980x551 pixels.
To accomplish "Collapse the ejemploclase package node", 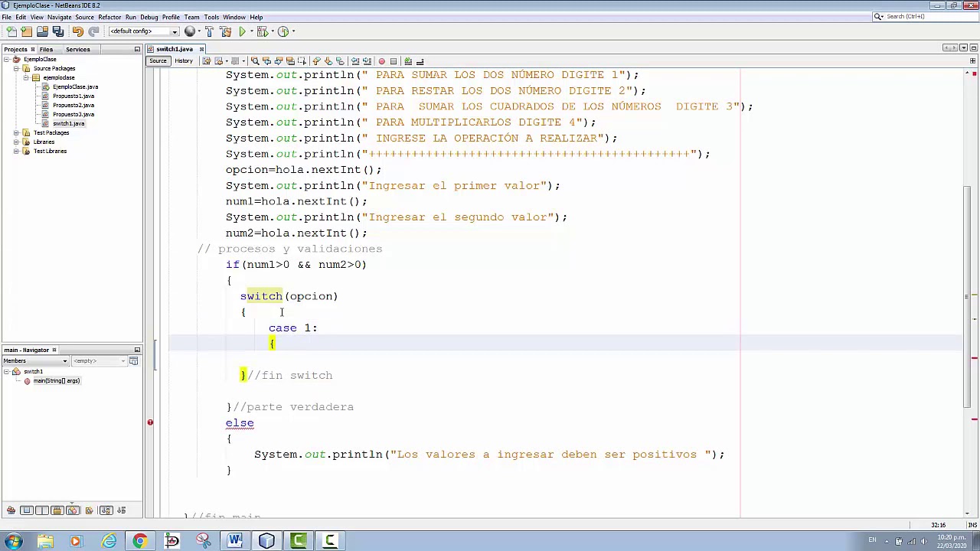I will coord(25,77).
